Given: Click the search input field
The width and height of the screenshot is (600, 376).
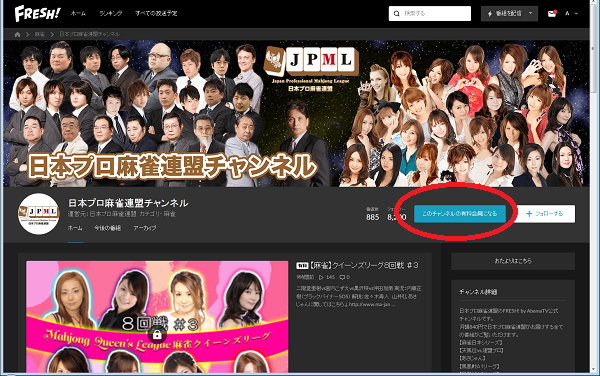Looking at the screenshot, I should click(430, 13).
